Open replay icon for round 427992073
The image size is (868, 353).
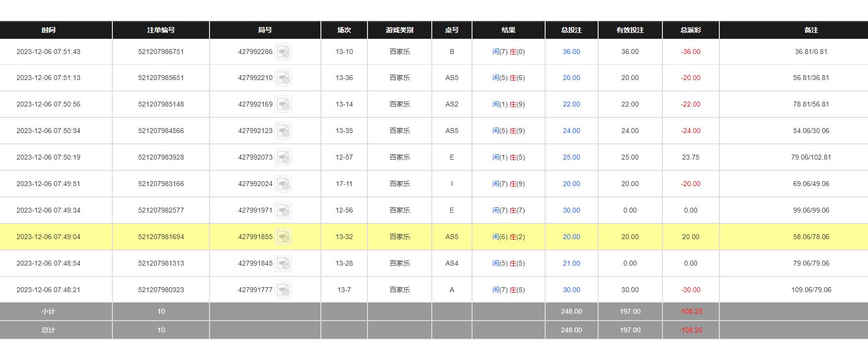283,157
